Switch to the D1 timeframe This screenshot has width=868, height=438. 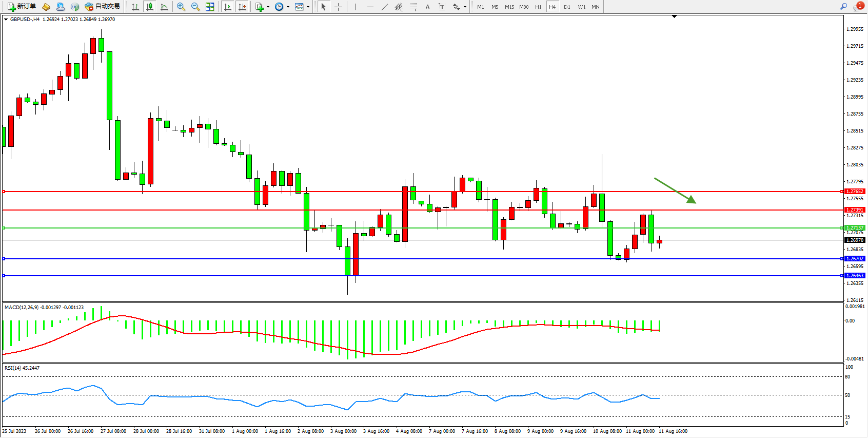567,7
